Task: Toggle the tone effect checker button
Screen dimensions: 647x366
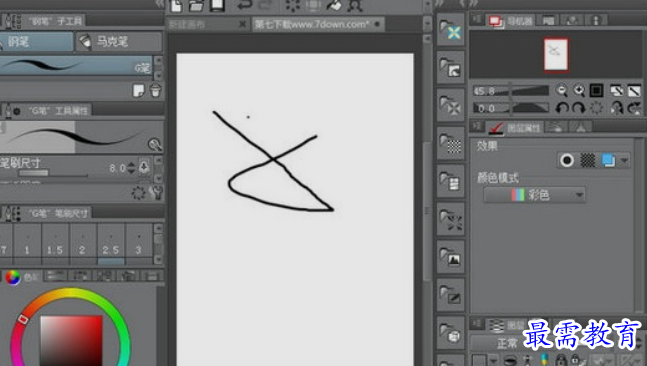Action: click(x=588, y=161)
